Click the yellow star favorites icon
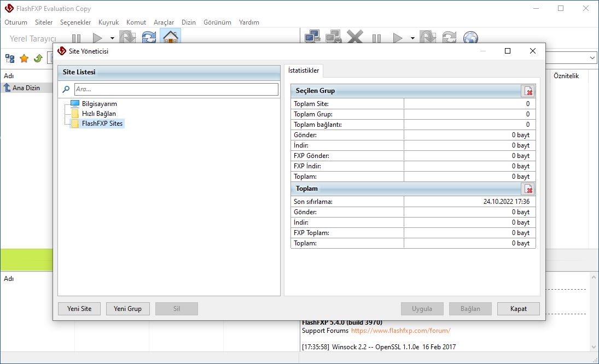The image size is (599, 364). [24, 58]
